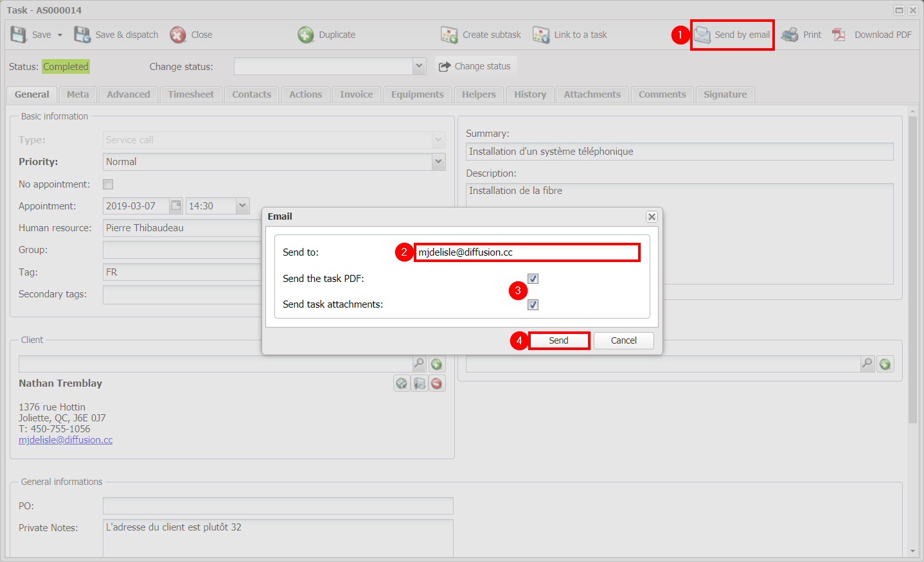Uncheck Send the task PDF checkbox
This screenshot has height=562, width=924.
pos(533,278)
